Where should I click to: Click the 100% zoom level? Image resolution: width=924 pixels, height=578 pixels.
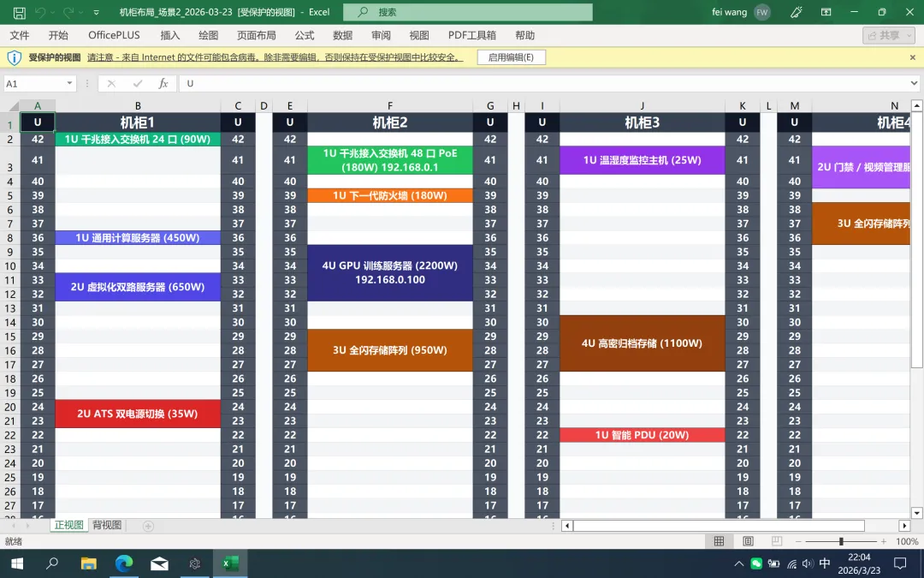pyautogui.click(x=906, y=541)
